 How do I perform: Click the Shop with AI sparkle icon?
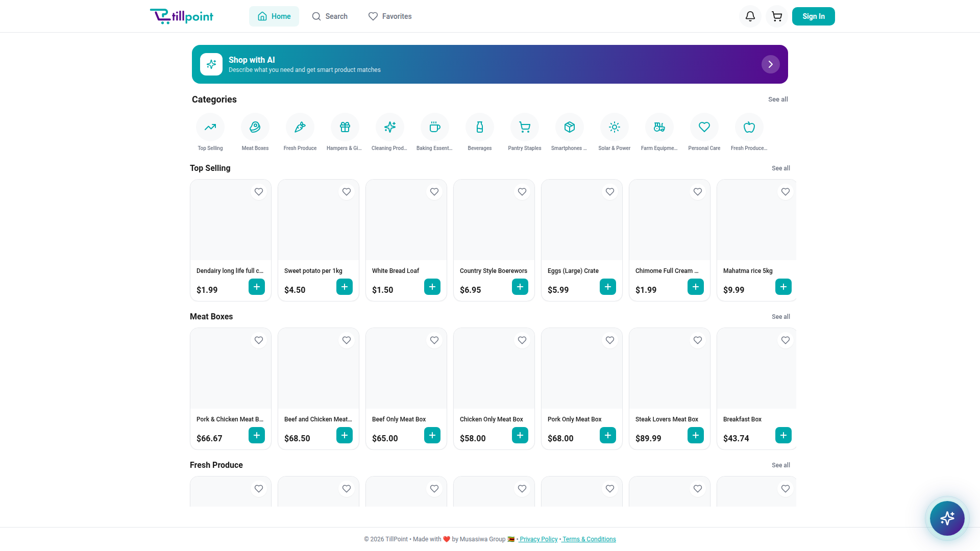point(211,64)
